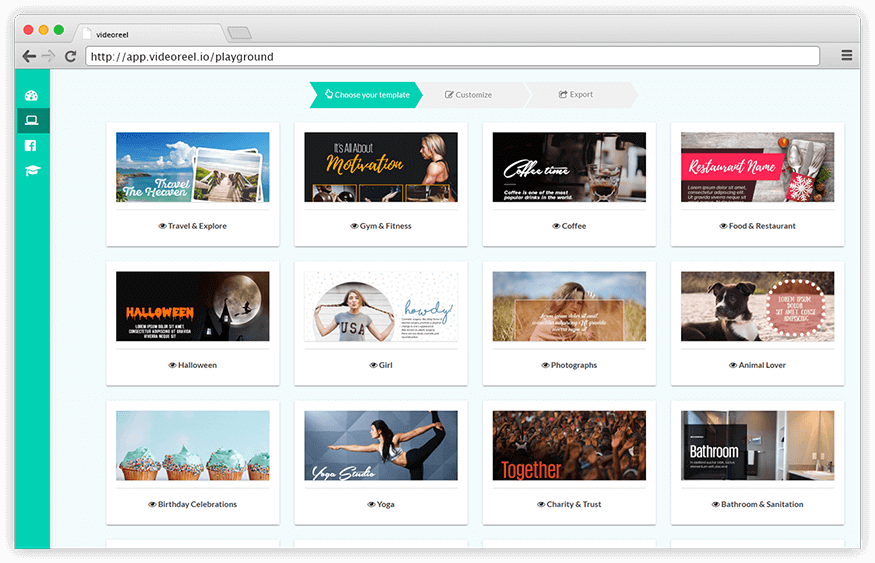Go back with browser back arrow
Viewport: 875px width, 563px height.
tap(29, 56)
